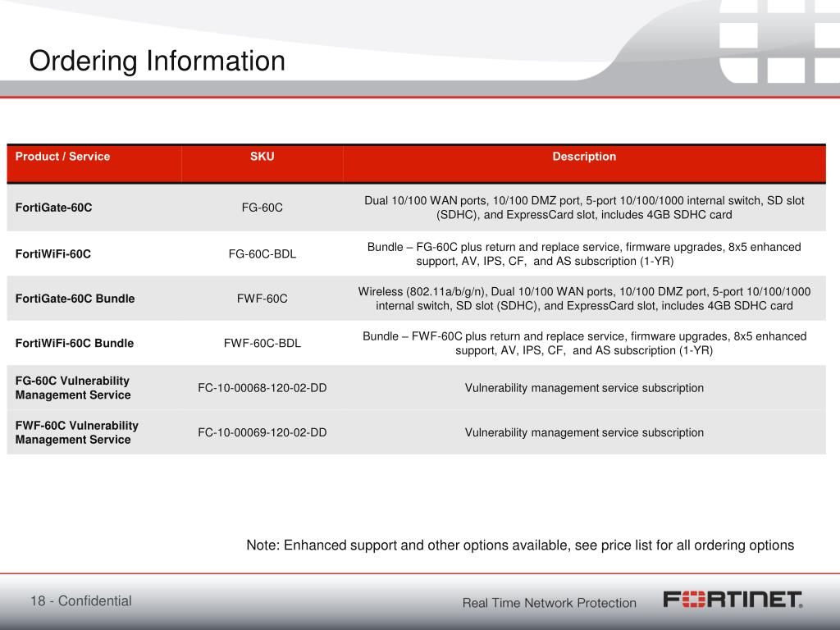Click the FortiGate-60C Bundle product name
This screenshot has width=840, height=630.
click(75, 299)
